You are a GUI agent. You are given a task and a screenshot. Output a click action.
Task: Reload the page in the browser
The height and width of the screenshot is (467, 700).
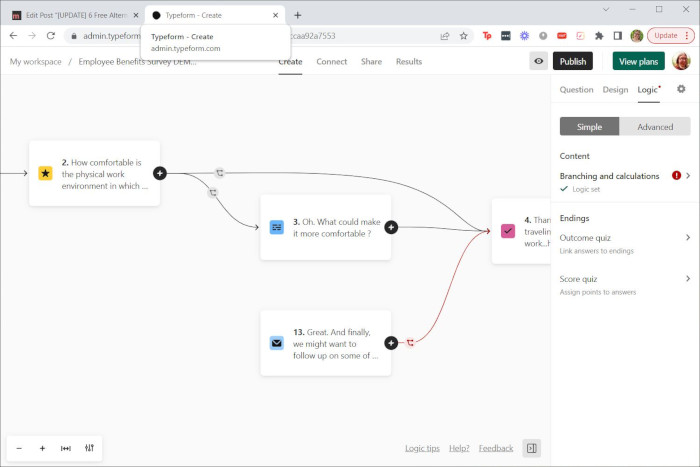(51, 36)
